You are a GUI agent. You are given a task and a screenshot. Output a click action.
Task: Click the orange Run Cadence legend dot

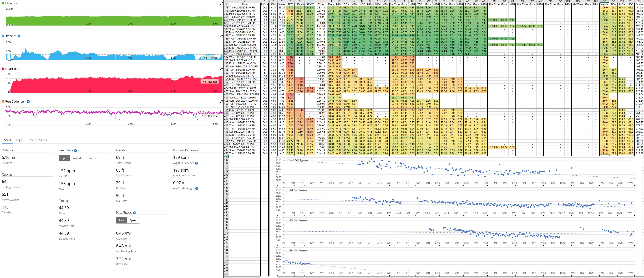click(3, 102)
